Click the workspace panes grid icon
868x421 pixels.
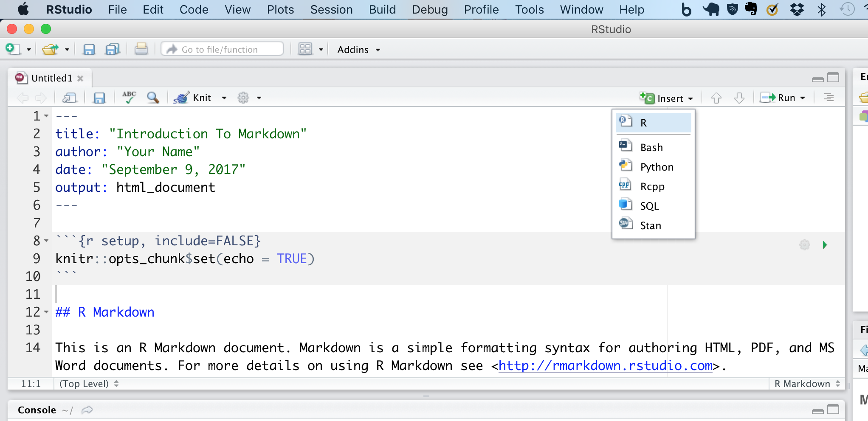click(x=305, y=49)
